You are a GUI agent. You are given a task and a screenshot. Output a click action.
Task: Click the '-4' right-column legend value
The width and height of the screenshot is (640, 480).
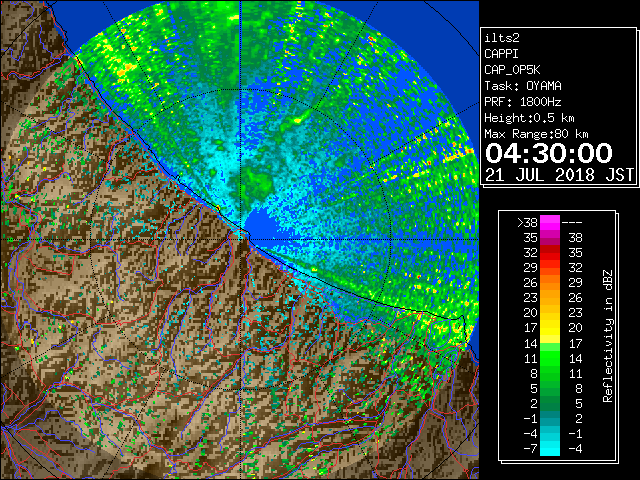click(575, 449)
